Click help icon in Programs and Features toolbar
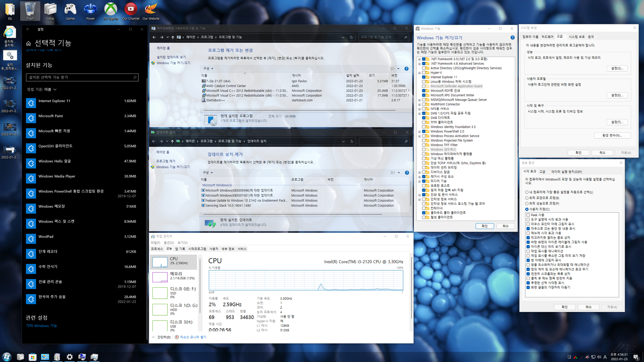 point(406,69)
